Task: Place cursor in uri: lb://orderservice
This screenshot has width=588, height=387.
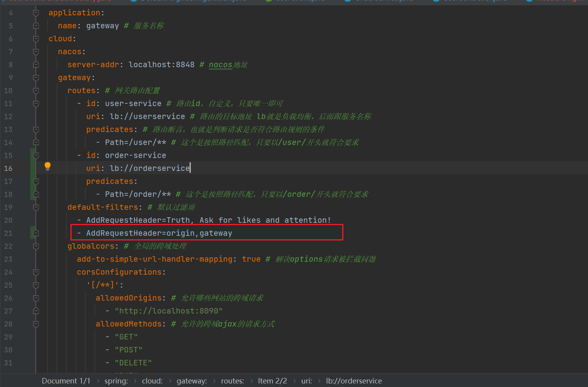Action: pyautogui.click(x=138, y=169)
